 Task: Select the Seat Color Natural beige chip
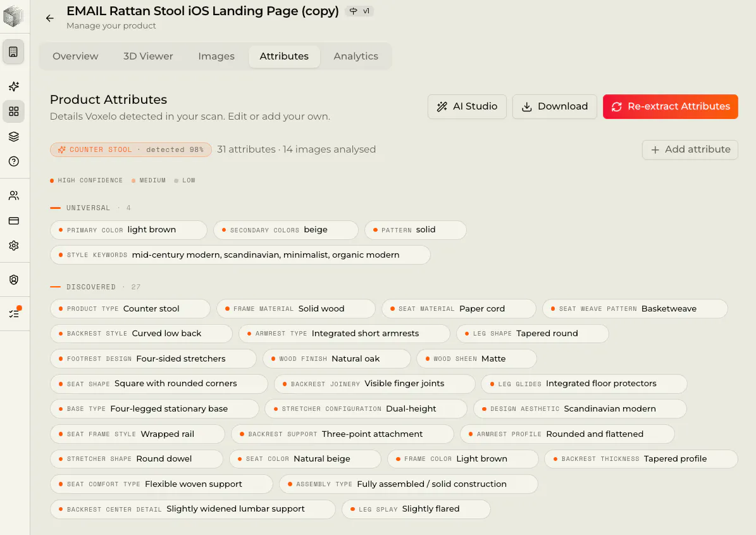[x=305, y=459]
